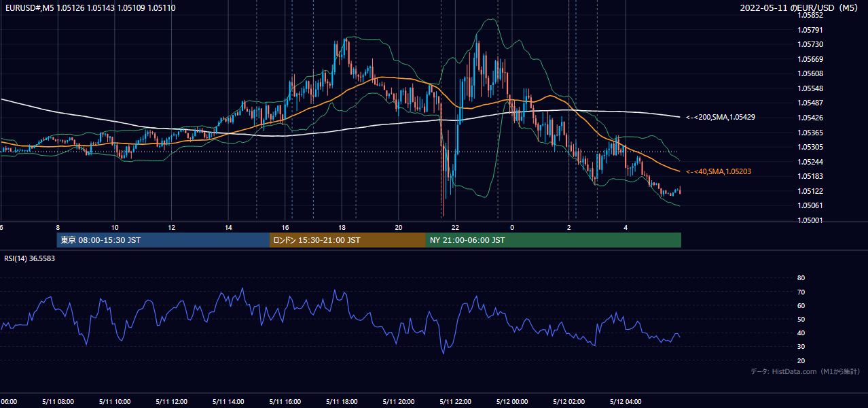Screen dimensions: 868x408
Task: Click the 200 SMA 1.05429 label
Action: tap(721, 117)
